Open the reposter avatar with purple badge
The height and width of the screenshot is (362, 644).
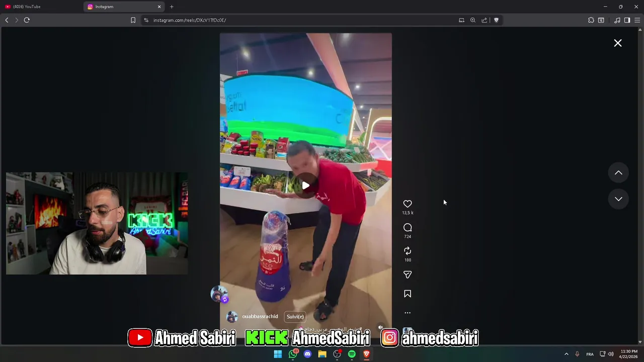(x=219, y=294)
